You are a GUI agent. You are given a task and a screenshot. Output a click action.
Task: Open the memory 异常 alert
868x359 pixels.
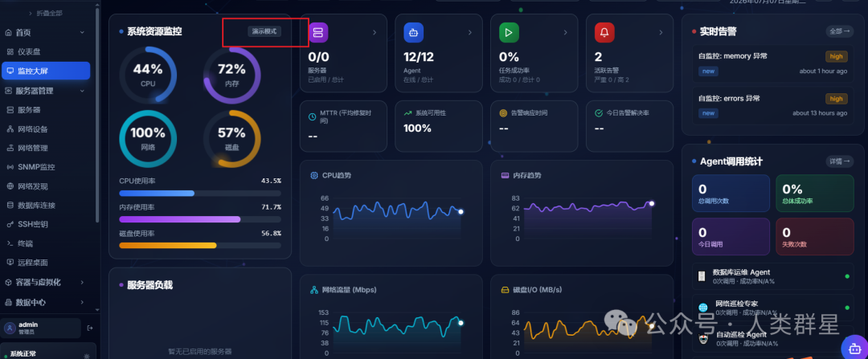pyautogui.click(x=772, y=63)
